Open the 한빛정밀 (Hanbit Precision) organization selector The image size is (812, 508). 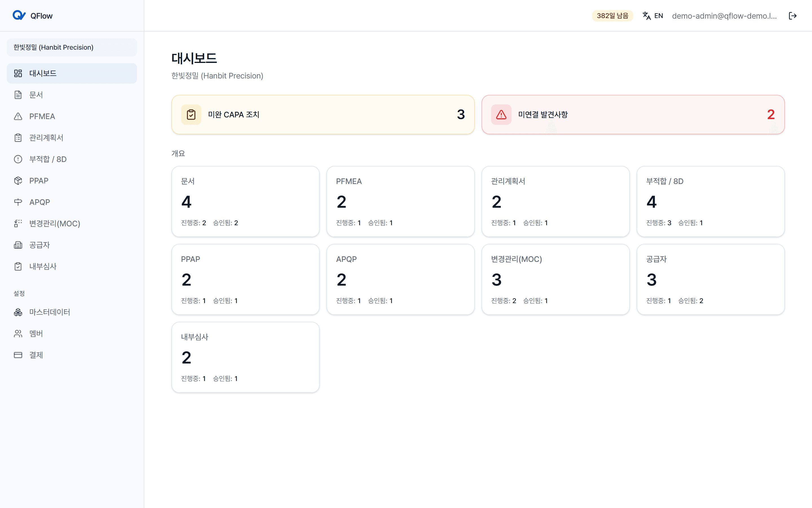[x=72, y=47]
